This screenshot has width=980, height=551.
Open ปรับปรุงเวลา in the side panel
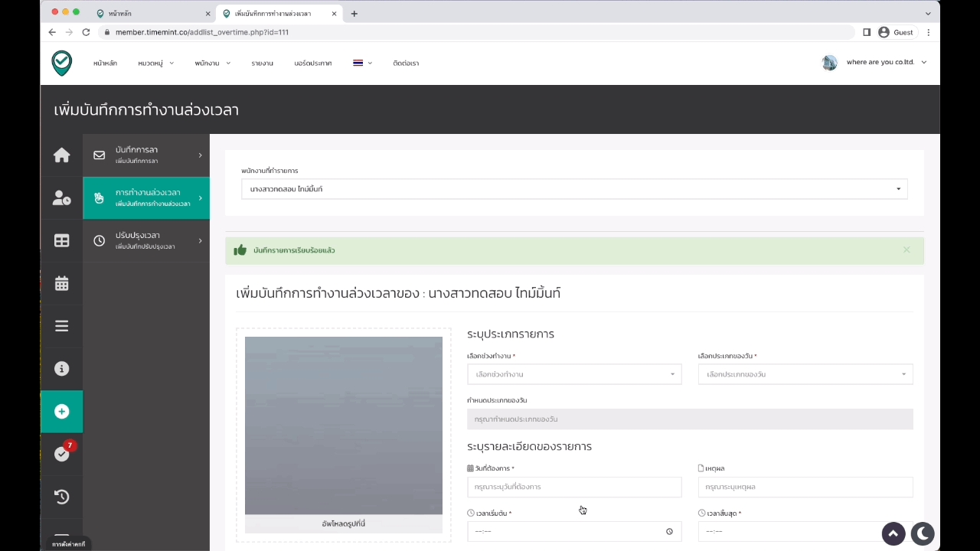click(x=145, y=241)
